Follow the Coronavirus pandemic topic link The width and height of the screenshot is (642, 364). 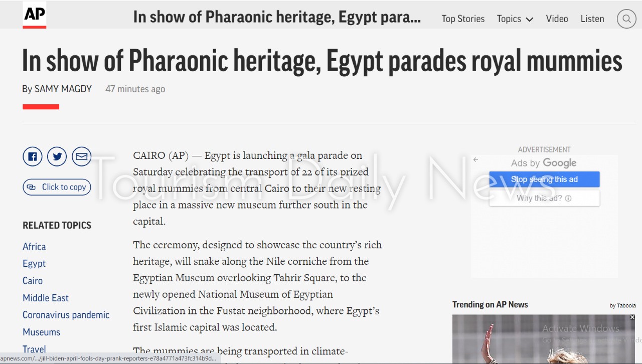(x=66, y=315)
